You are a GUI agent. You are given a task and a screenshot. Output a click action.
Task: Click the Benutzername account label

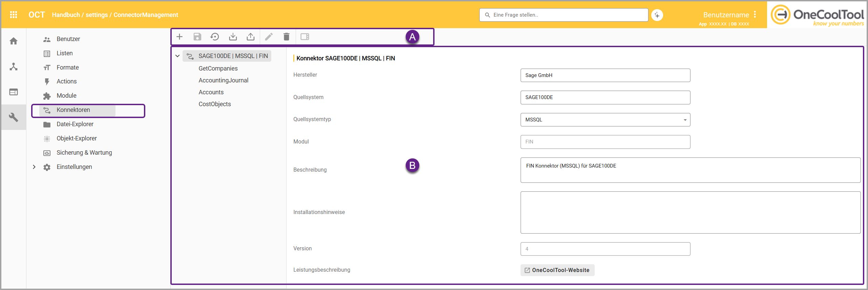[726, 15]
